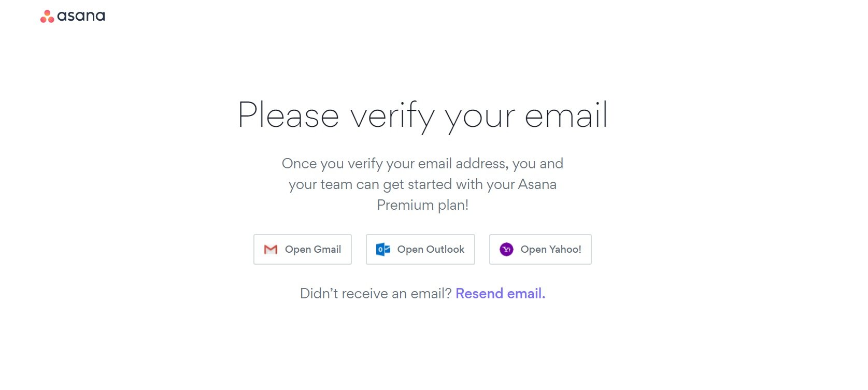The height and width of the screenshot is (390, 868).
Task: Click the Asana three-dot logo icon
Action: click(x=47, y=17)
